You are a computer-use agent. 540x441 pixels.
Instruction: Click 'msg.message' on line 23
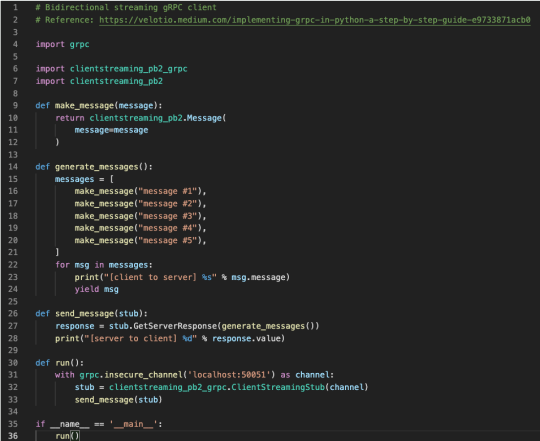260,277
